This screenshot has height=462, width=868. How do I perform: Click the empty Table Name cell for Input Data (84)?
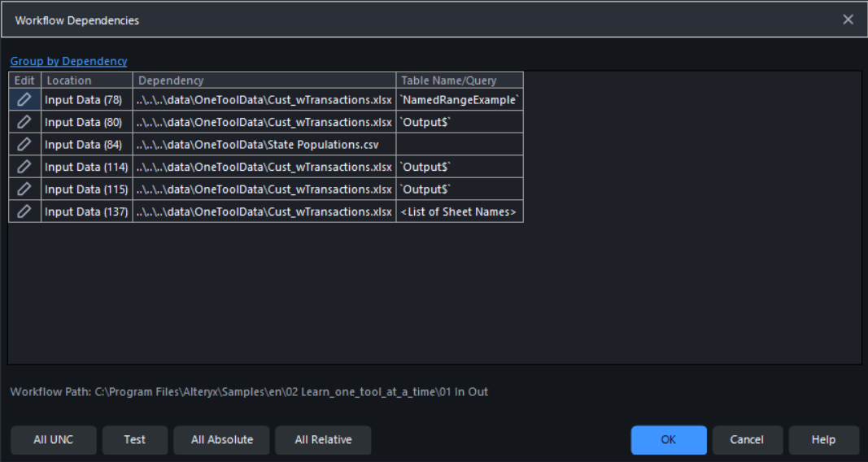pyautogui.click(x=460, y=145)
